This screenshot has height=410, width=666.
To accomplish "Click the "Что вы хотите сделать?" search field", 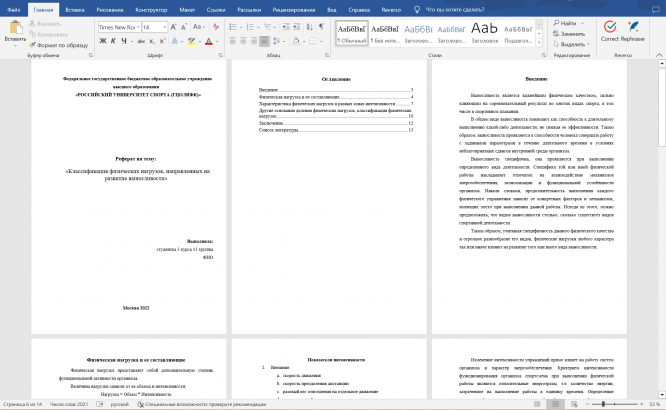I will click(x=454, y=9).
